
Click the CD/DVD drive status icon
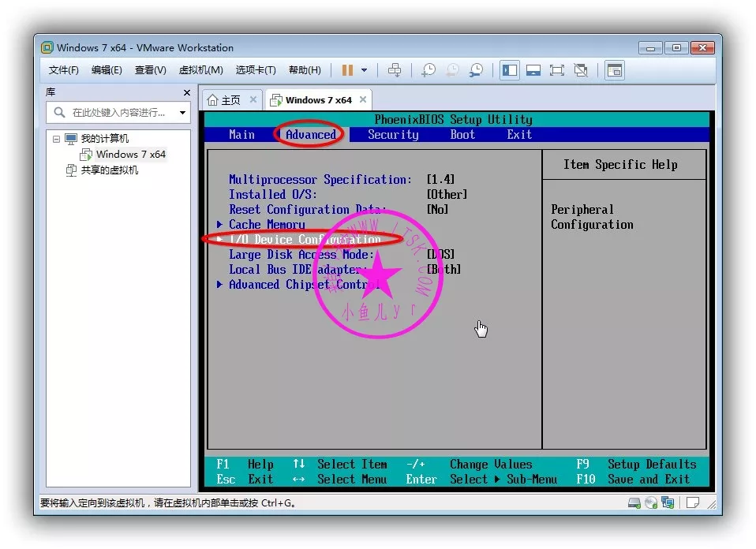pos(651,502)
